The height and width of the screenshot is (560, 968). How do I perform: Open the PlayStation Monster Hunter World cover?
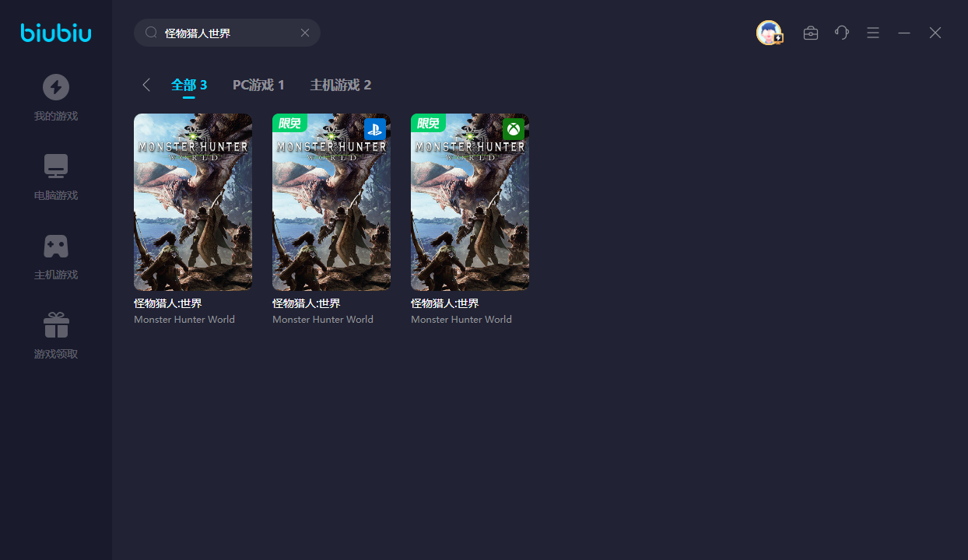click(x=331, y=202)
